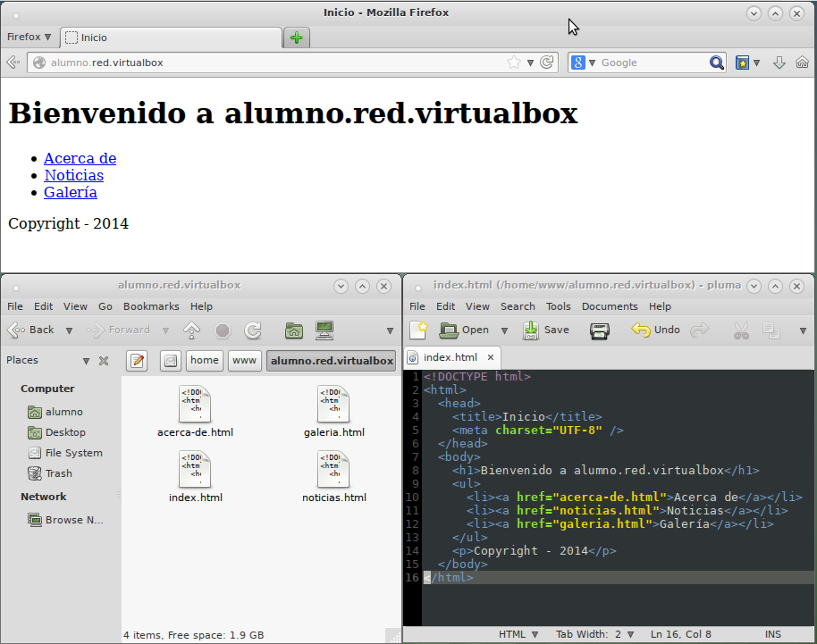
Task: Close the Places side pane
Action: [104, 361]
